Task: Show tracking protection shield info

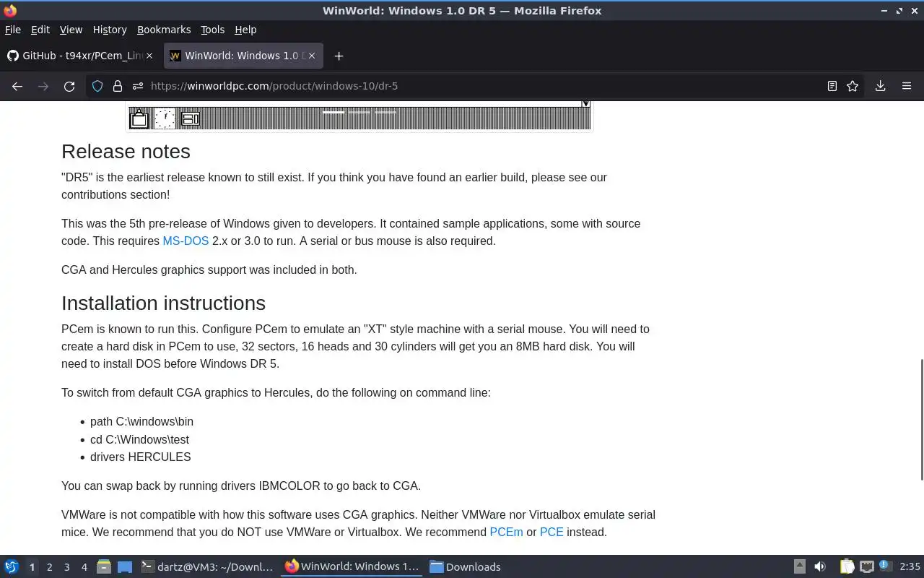Action: [x=97, y=86]
